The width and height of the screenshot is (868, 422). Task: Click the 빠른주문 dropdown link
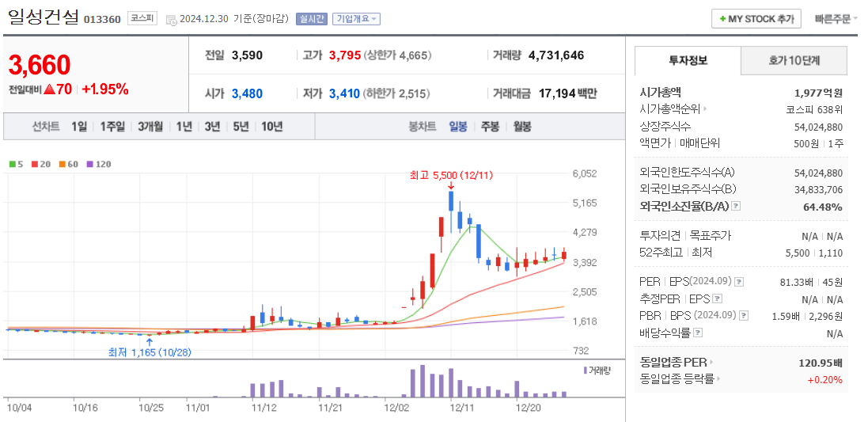tap(835, 19)
